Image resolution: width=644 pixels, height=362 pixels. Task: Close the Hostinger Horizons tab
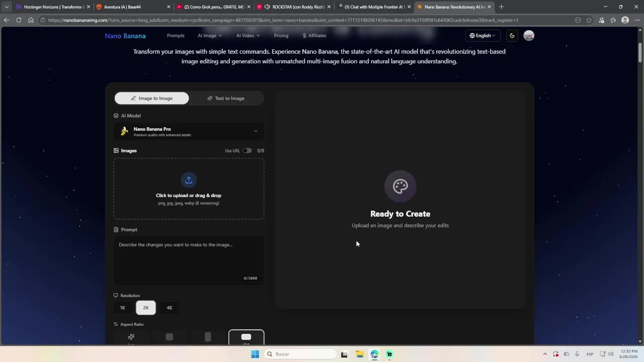[89, 7]
